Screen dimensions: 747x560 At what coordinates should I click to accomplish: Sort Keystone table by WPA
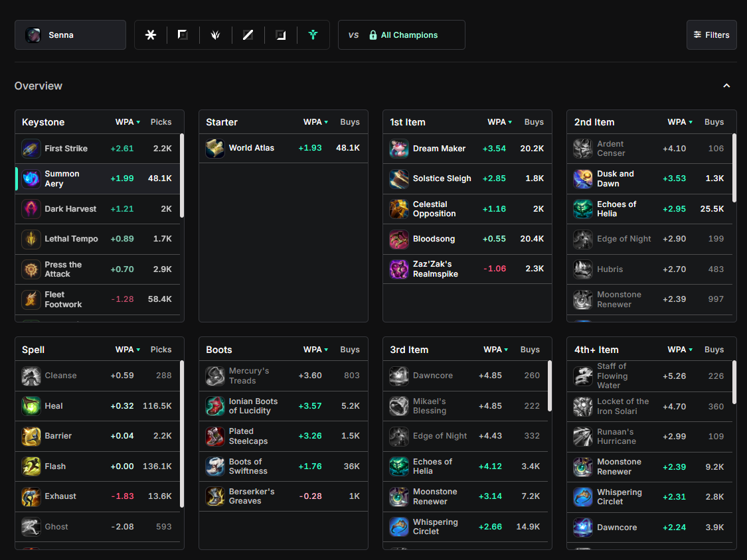point(127,122)
